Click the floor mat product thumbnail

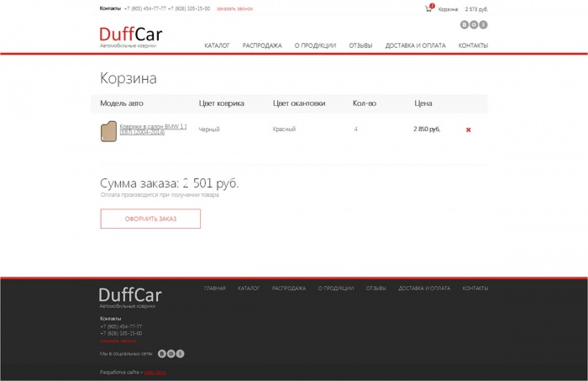tap(108, 131)
